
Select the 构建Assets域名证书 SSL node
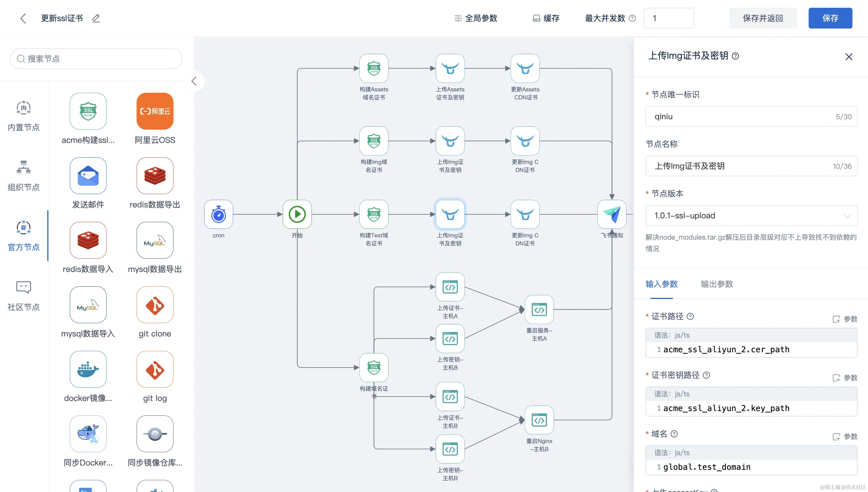click(373, 68)
